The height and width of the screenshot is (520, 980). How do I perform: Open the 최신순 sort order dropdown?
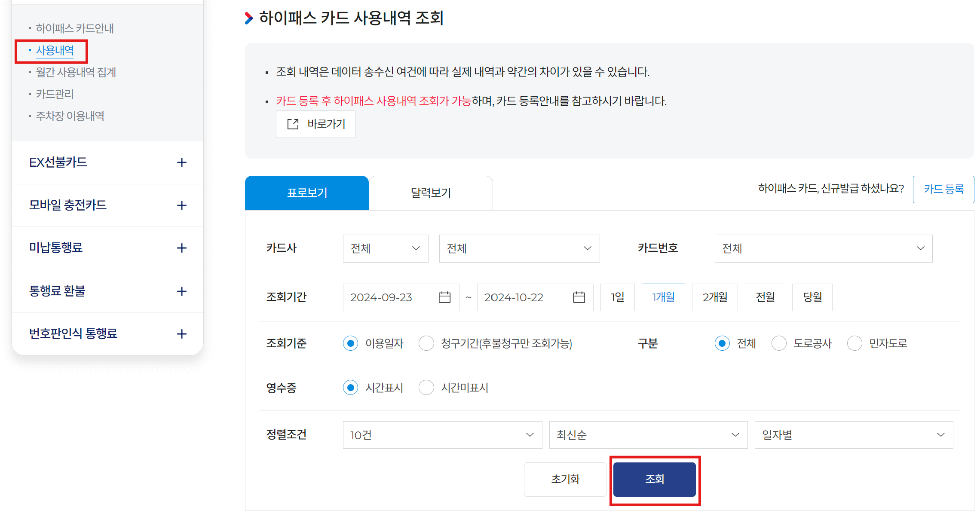[647, 434]
